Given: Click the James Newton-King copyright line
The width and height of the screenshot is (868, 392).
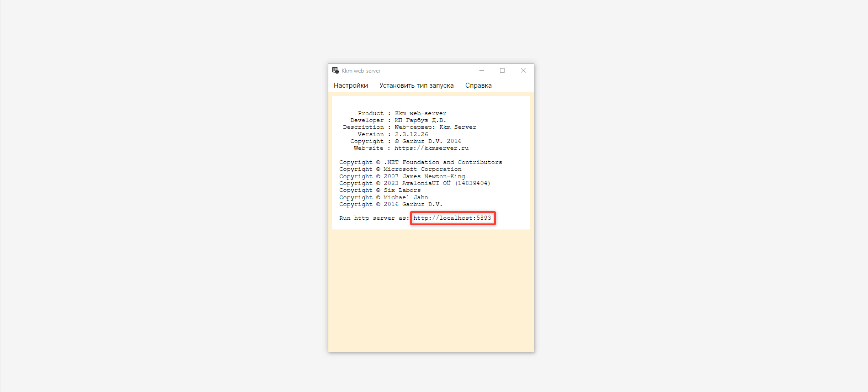Looking at the screenshot, I should [x=402, y=176].
